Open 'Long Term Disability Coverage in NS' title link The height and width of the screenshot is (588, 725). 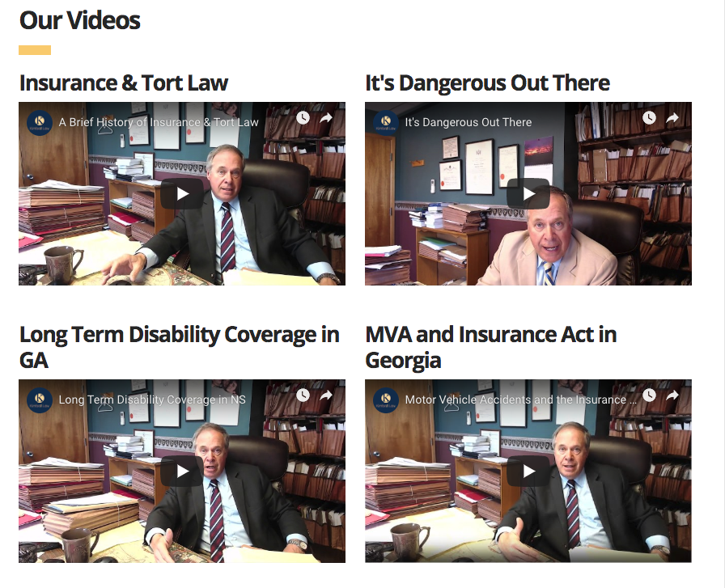[x=152, y=400]
